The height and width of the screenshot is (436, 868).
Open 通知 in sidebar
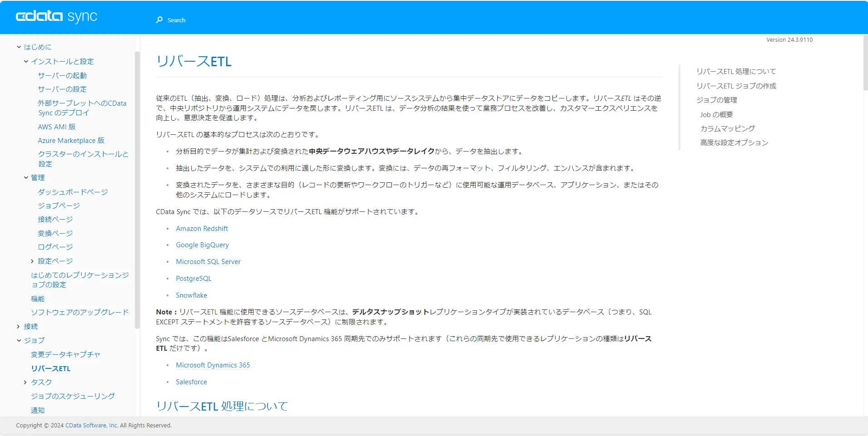pos(38,410)
